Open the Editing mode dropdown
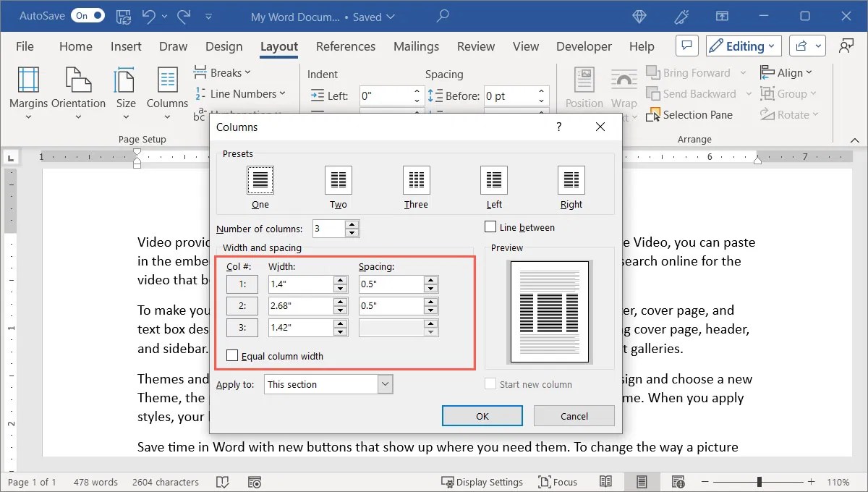 [743, 46]
